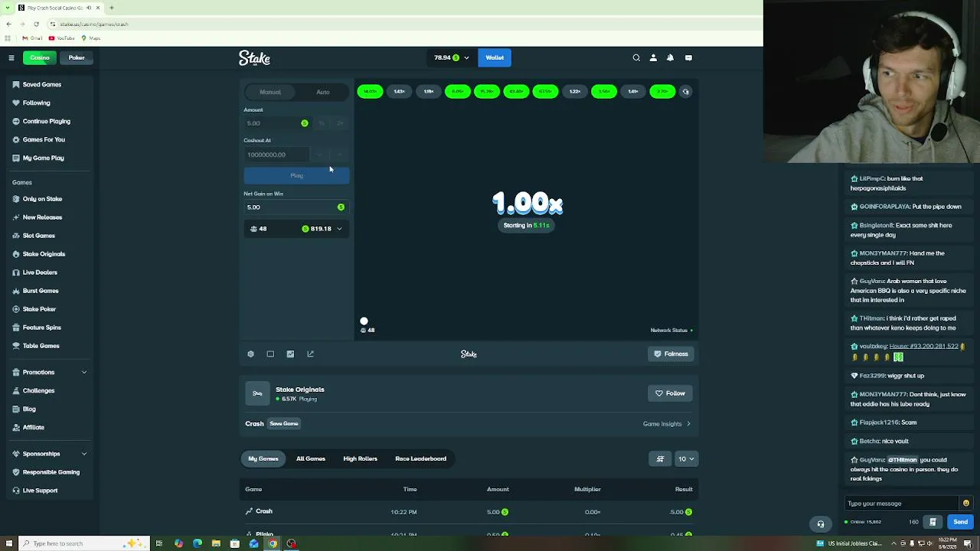Expand the Sponsorships sidebar section
The width and height of the screenshot is (980, 551).
click(49, 454)
